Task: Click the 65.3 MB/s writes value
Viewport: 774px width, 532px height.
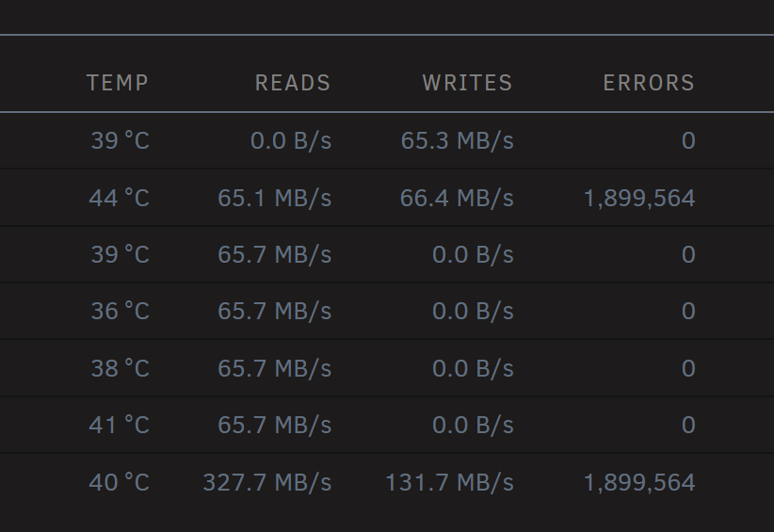Action: [457, 140]
